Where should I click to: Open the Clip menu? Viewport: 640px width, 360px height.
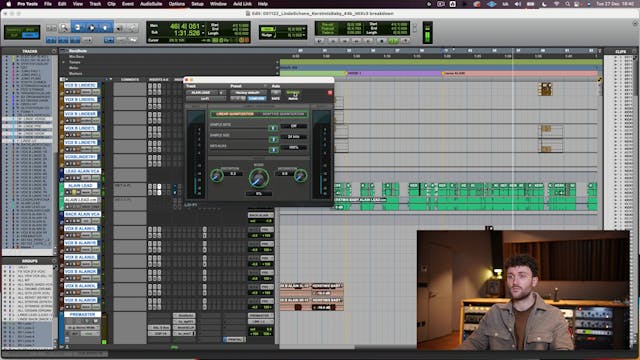(111, 4)
